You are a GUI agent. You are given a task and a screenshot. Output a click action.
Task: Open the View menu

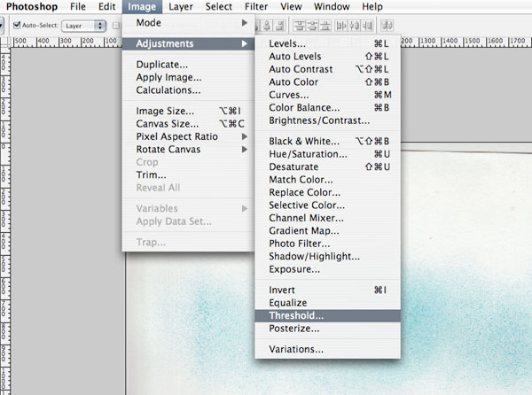[291, 6]
